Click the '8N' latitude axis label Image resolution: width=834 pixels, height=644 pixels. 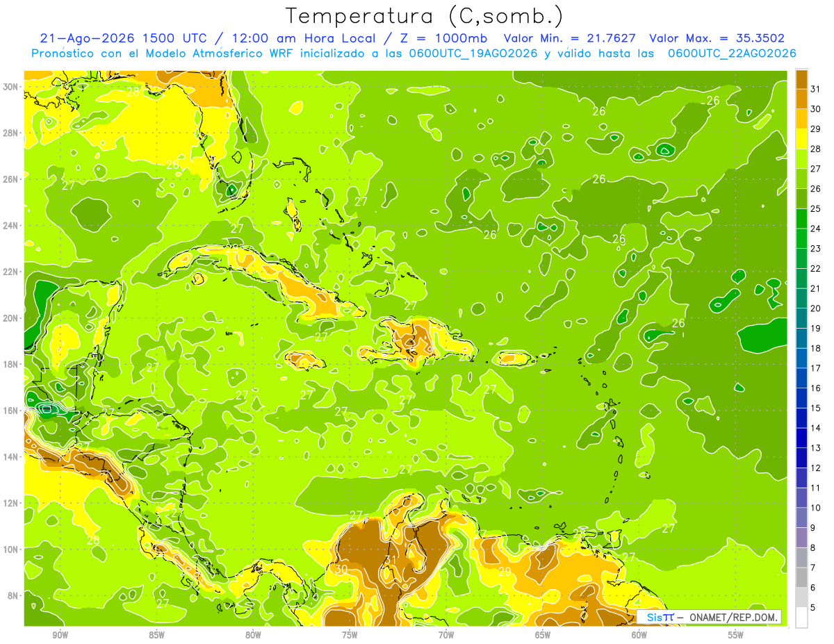[14, 595]
